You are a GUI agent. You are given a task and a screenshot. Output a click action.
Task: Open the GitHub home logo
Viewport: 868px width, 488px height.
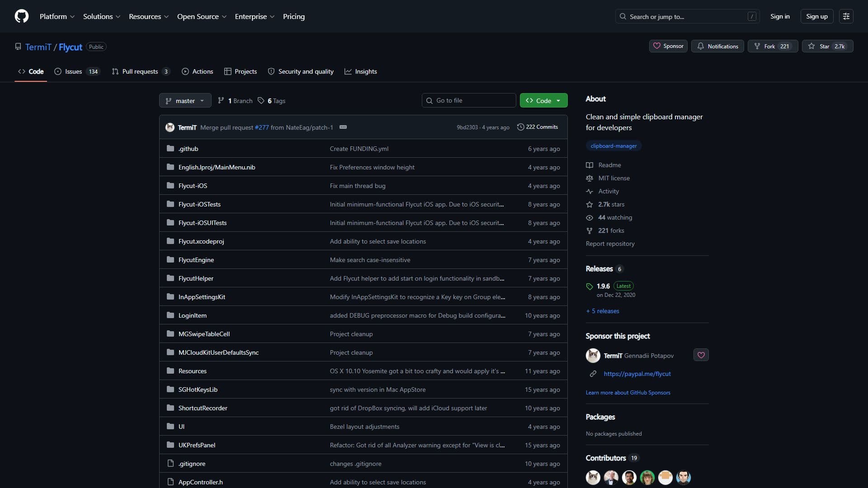22,16
